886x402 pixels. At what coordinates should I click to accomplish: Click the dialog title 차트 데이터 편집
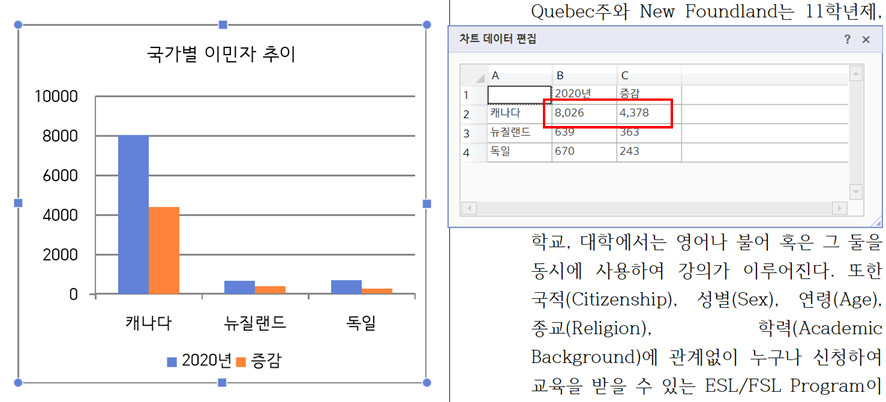pyautogui.click(x=498, y=39)
